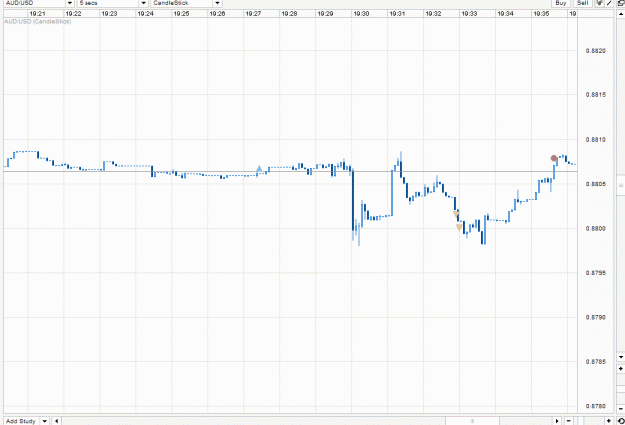This screenshot has height=425, width=625.
Task: Click the 10:27 time axis label
Action: [253, 14]
